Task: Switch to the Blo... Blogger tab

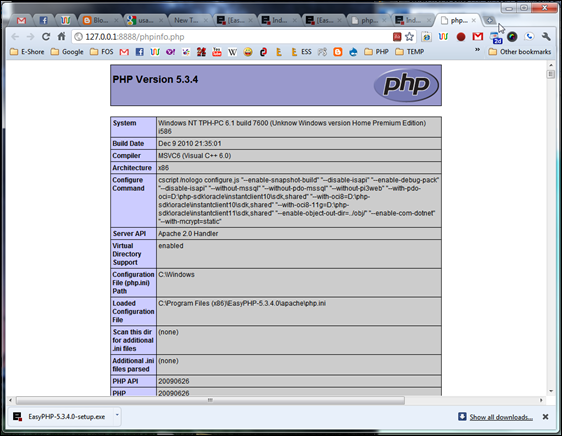Action: coord(100,21)
